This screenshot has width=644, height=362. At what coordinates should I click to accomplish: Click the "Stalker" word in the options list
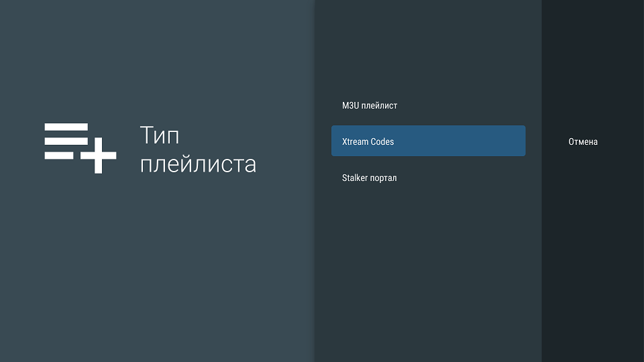[354, 178]
